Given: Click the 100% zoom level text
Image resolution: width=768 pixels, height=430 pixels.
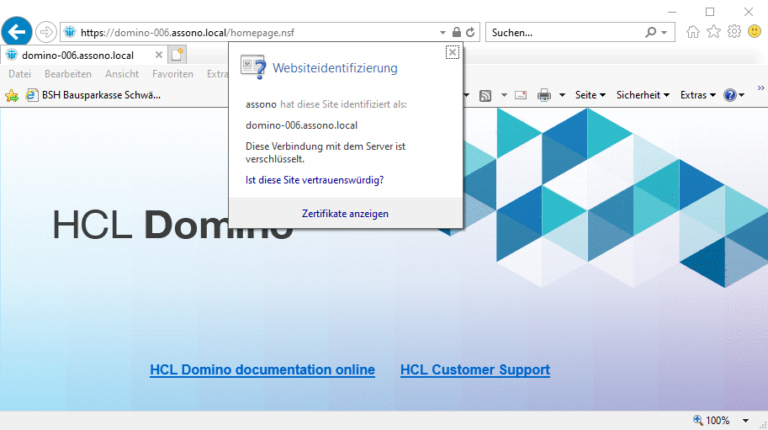Looking at the screenshot, I should point(718,420).
